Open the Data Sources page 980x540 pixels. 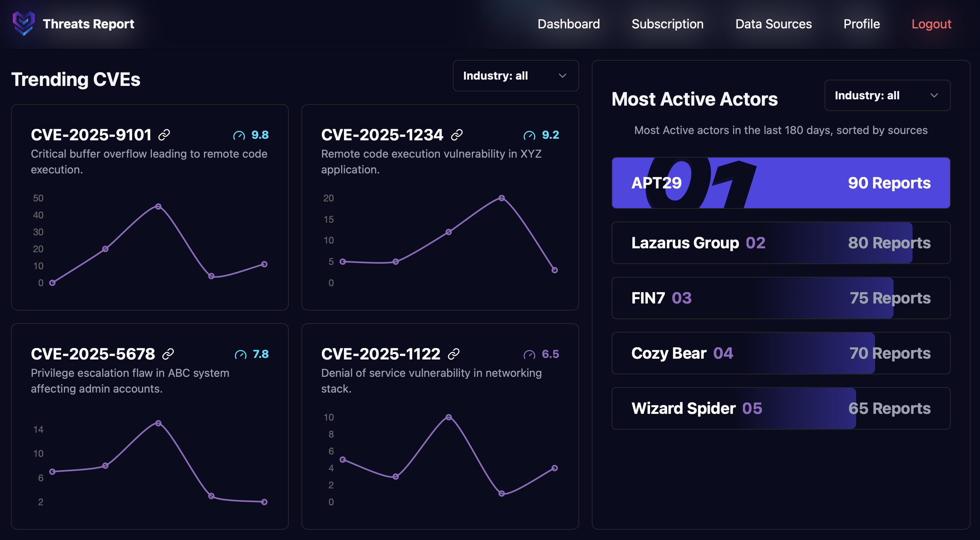click(x=773, y=24)
